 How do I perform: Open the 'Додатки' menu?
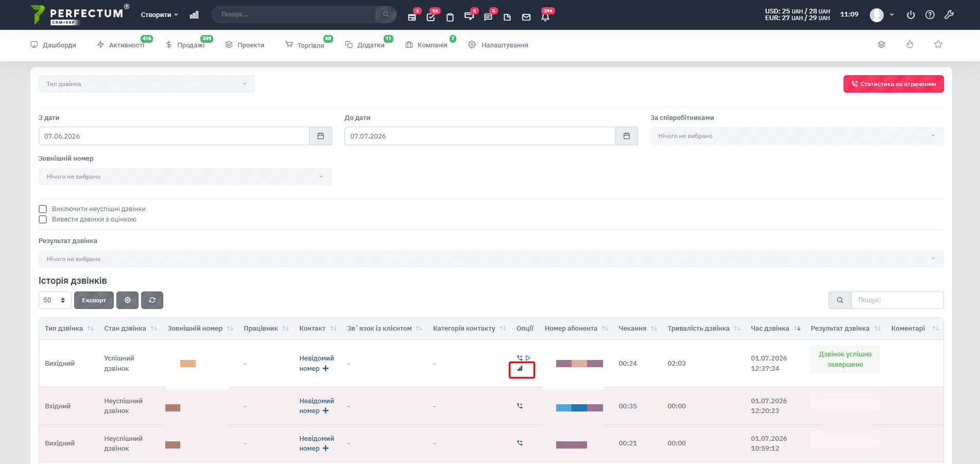click(365, 45)
